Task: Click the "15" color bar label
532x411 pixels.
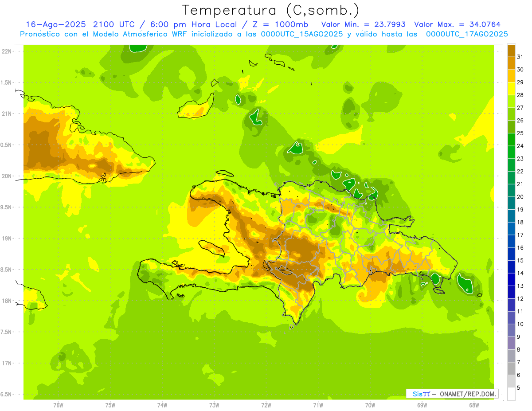Action: tap(520, 260)
